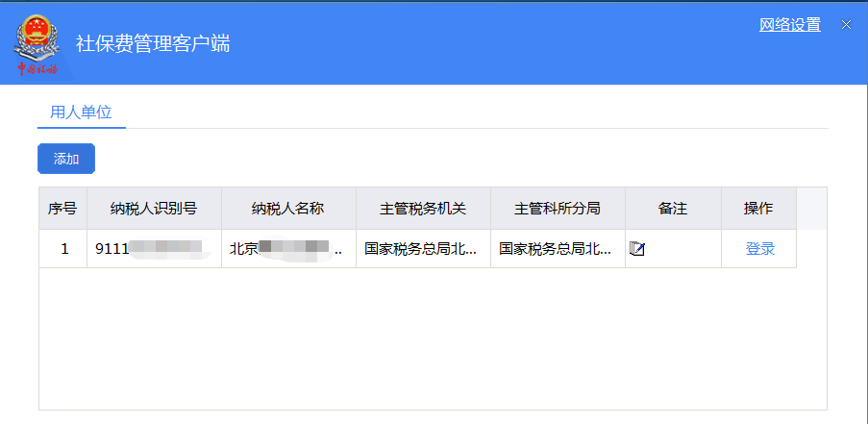Click 国家税务总局北... under 主管科所分局
Viewport: 868px width, 424px height.
(x=558, y=249)
